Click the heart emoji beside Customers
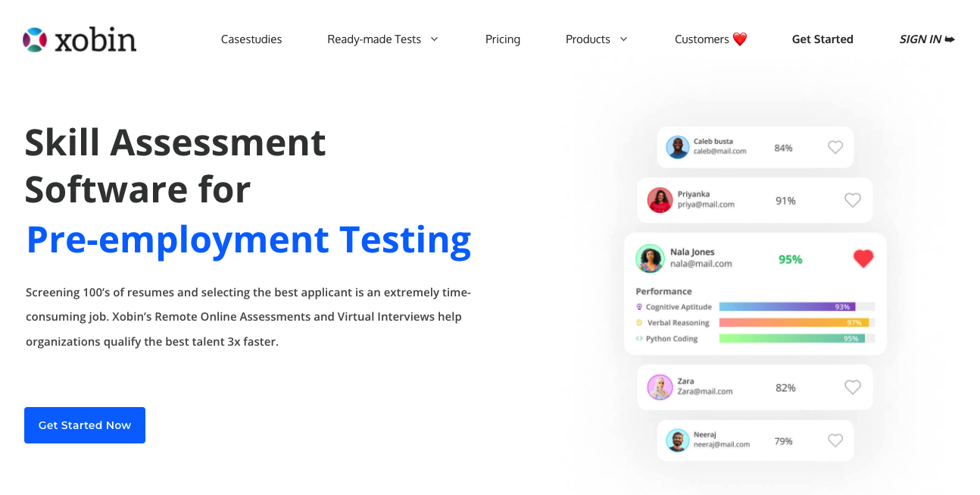The image size is (980, 495). [738, 39]
